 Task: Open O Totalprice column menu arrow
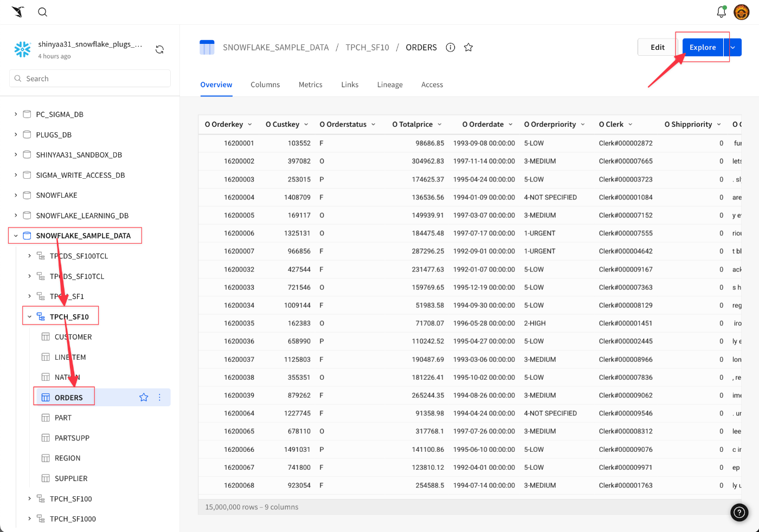tap(440, 125)
